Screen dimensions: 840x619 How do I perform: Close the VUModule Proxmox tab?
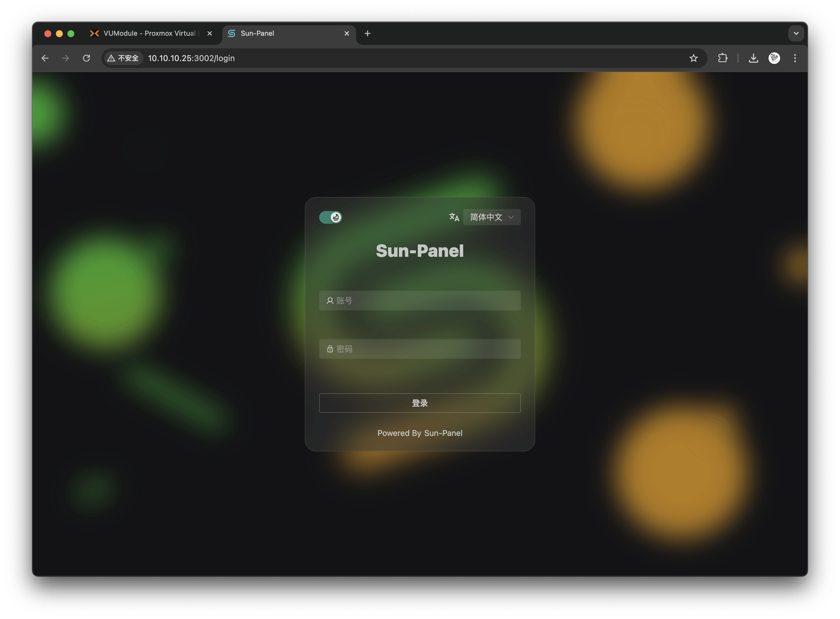209,33
